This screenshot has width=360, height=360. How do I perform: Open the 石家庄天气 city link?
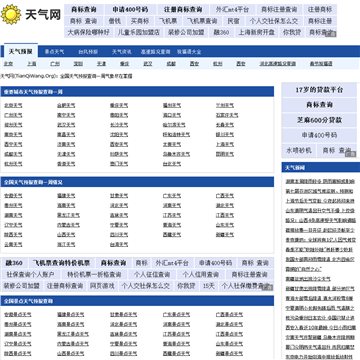[x=227, y=115]
